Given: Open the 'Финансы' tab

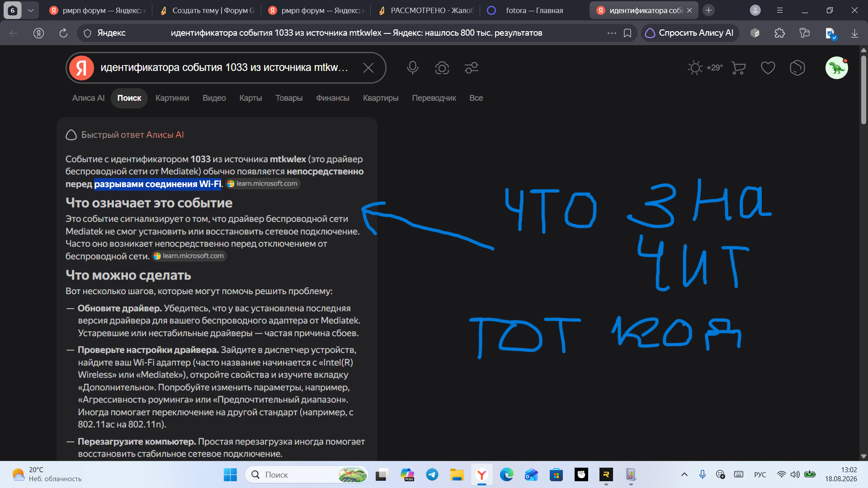Looking at the screenshot, I should pyautogui.click(x=333, y=98).
